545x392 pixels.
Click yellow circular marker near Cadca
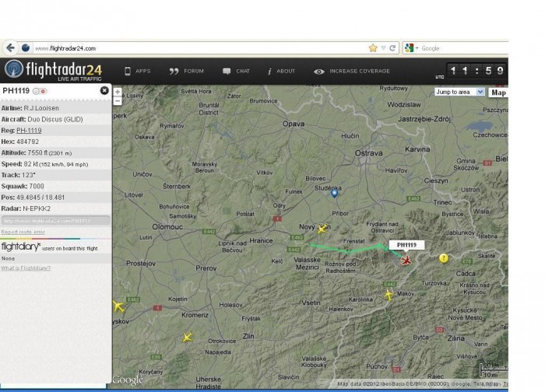pyautogui.click(x=444, y=258)
